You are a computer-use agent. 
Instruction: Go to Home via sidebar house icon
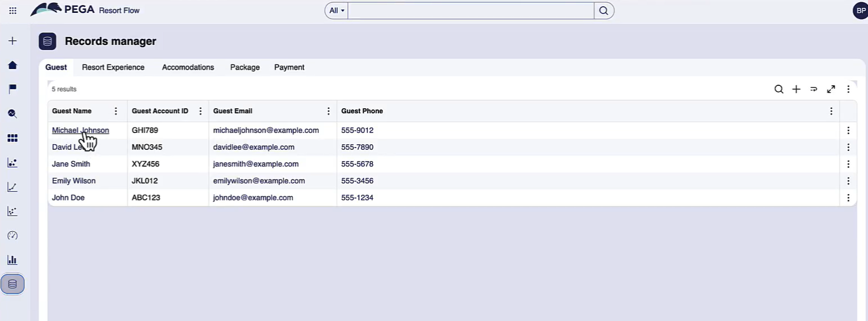[12, 65]
